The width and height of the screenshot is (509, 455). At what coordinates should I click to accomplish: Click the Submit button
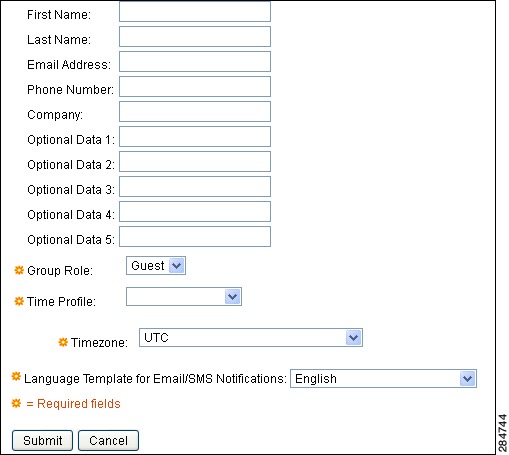click(42, 440)
